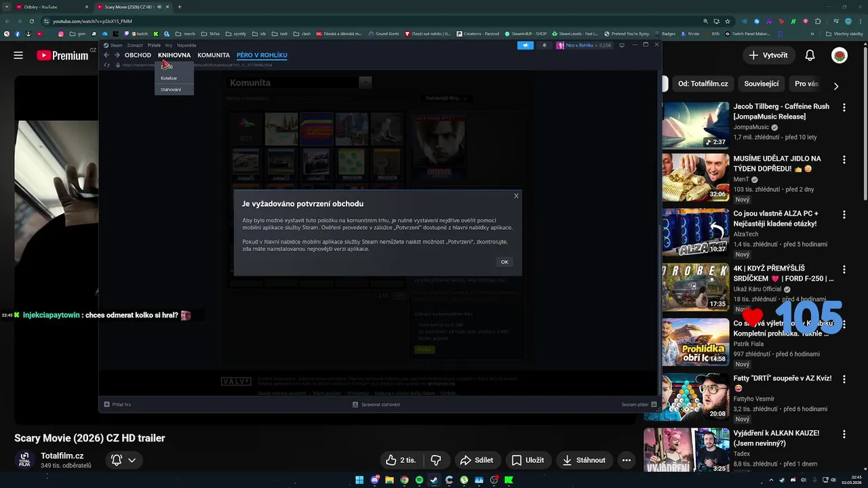
Task: Open the MUSÍME UDĚLAT JÍDLO video title
Action: pos(777,163)
